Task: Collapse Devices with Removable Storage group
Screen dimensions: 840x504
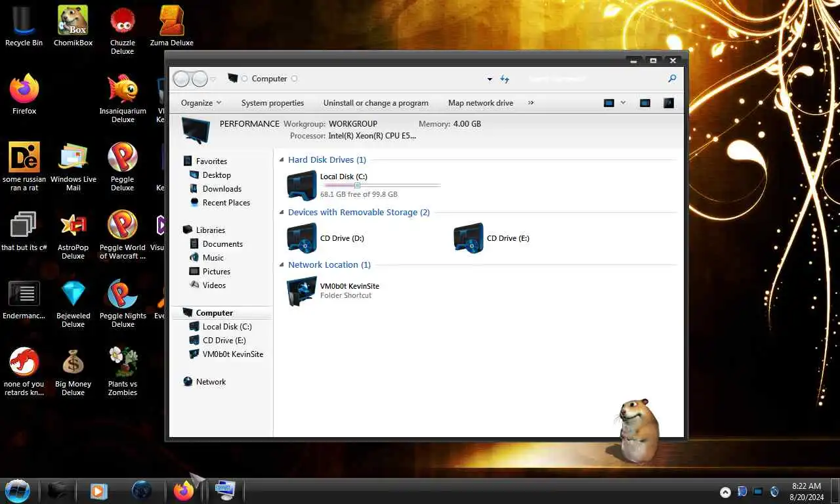Action: point(282,213)
